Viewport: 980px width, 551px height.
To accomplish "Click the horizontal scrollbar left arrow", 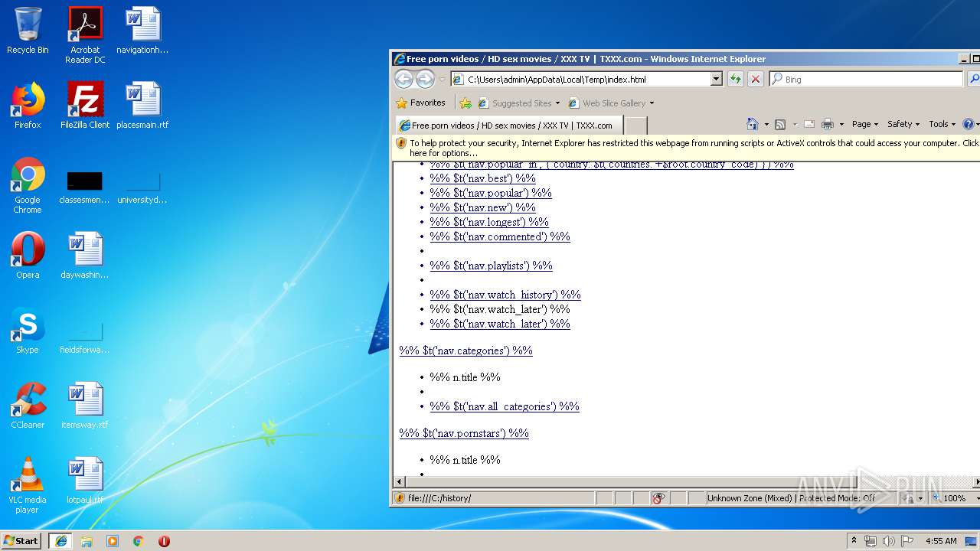I will pos(399,481).
